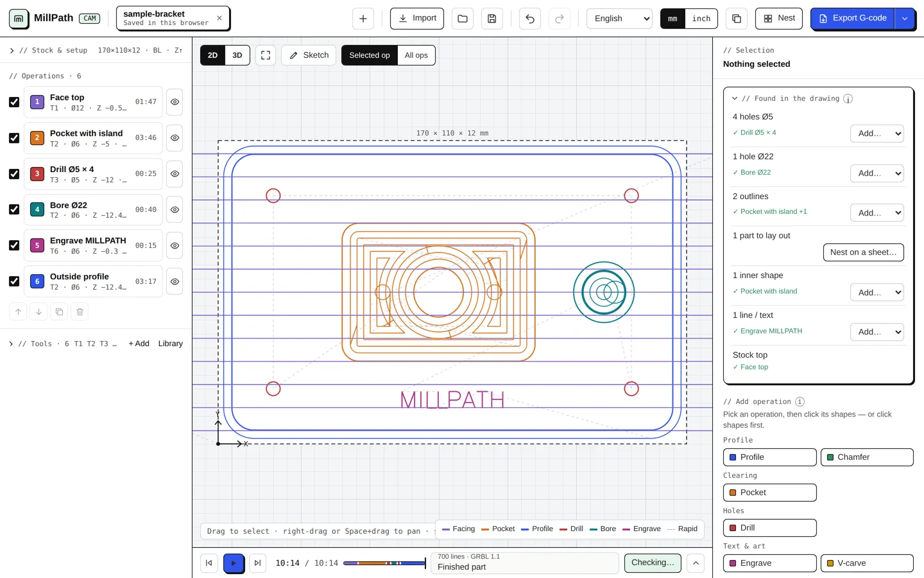Image resolution: width=924 pixels, height=578 pixels.
Task: Open the Nest tool
Action: tap(779, 18)
